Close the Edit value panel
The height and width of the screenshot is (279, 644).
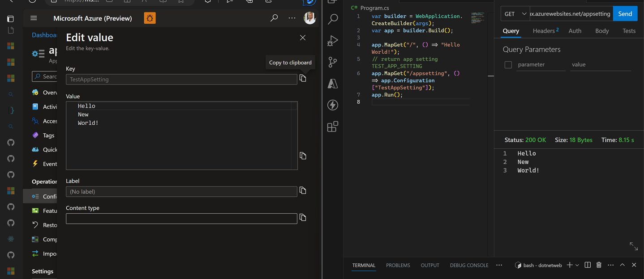coord(303,38)
